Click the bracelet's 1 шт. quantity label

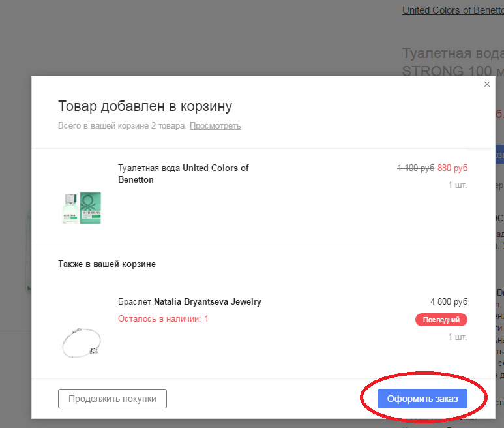[458, 337]
